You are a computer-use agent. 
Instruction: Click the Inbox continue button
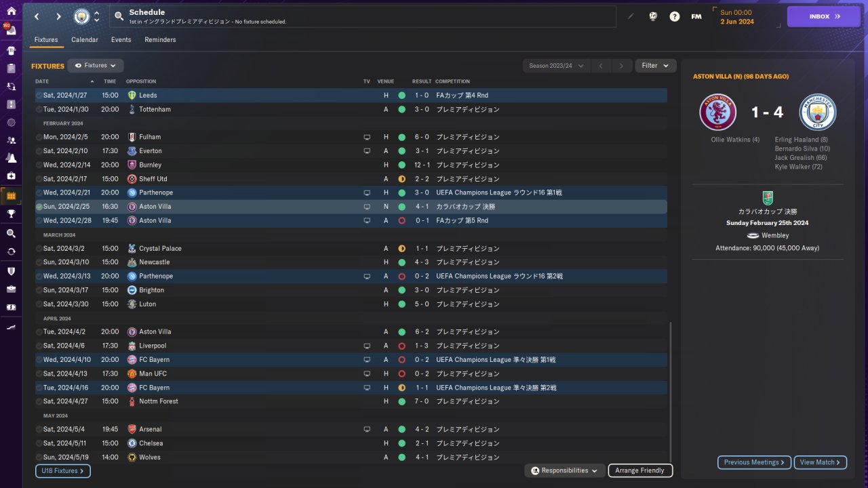click(x=824, y=16)
